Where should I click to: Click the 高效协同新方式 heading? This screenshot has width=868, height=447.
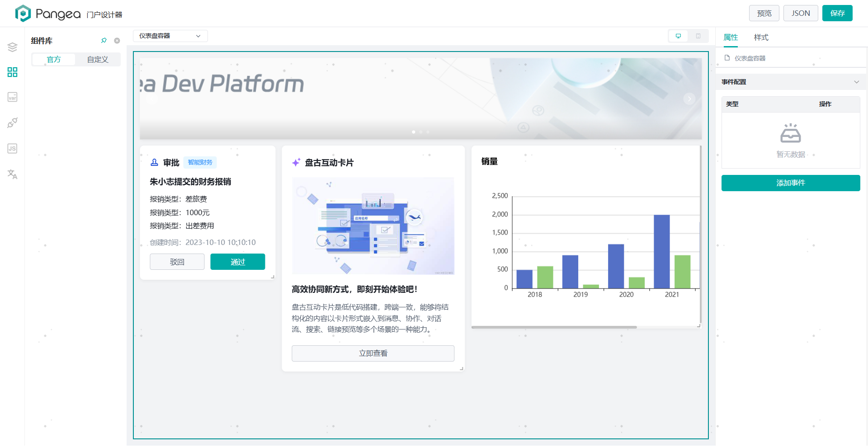(x=355, y=289)
